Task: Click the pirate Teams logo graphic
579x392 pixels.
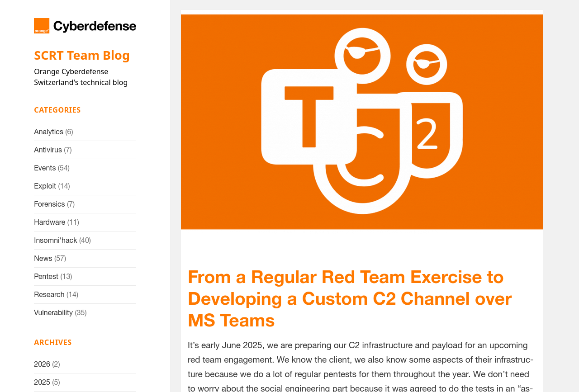Action: [x=362, y=122]
